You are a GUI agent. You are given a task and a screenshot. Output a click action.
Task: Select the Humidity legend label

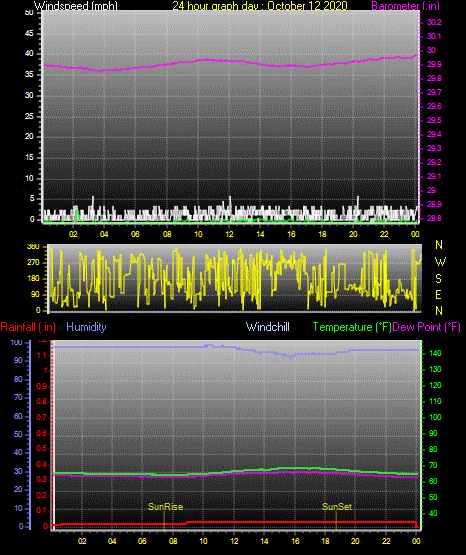pyautogui.click(x=86, y=327)
